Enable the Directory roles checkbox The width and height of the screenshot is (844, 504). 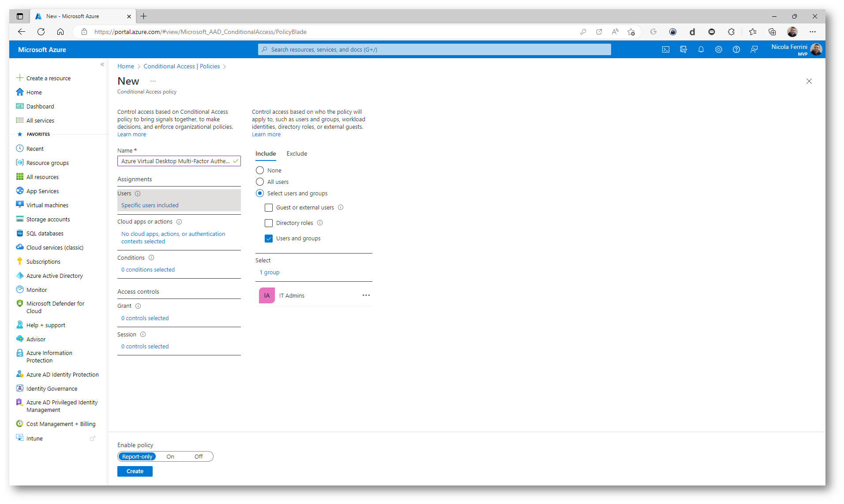tap(269, 223)
